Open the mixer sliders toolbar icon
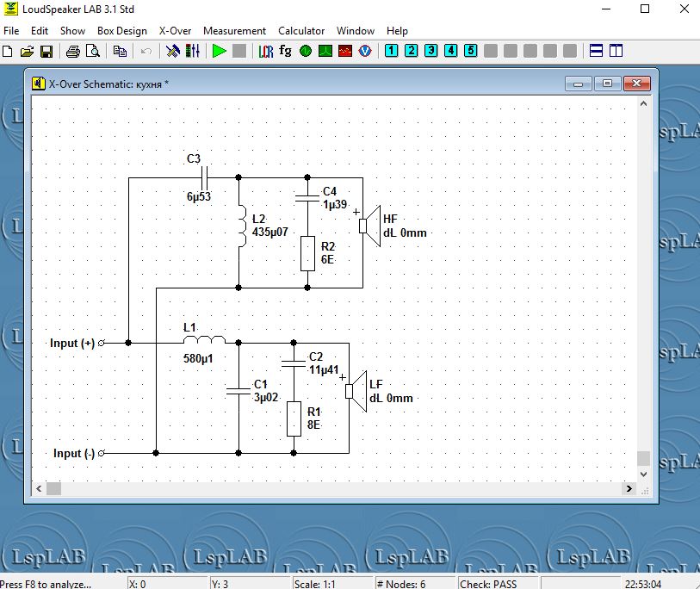The width and height of the screenshot is (700, 589). [192, 51]
